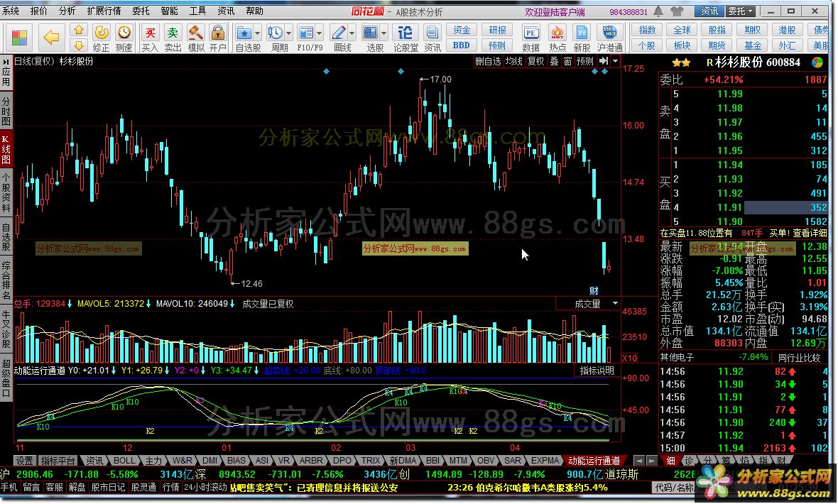
Task: Select the 动能运行通道 indicator tab
Action: pos(594,460)
